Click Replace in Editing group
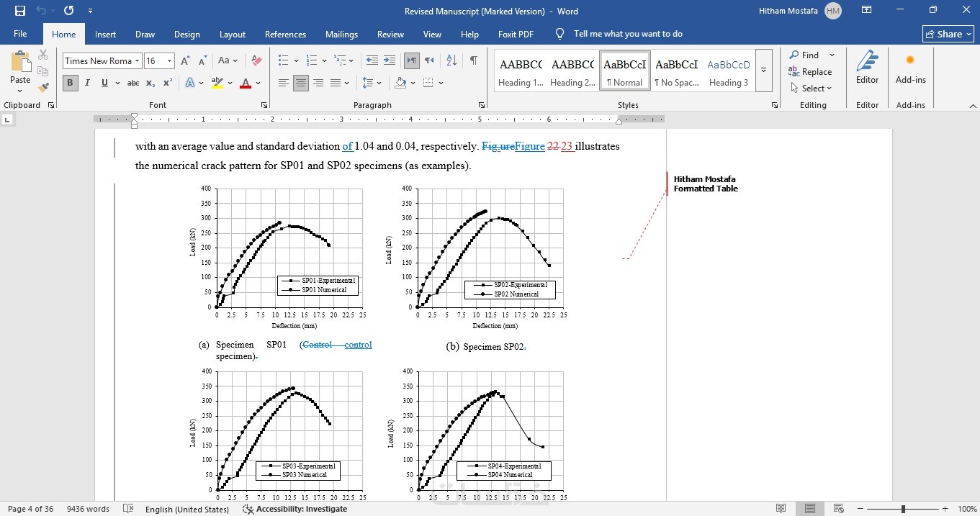This screenshot has width=980, height=516. click(810, 72)
